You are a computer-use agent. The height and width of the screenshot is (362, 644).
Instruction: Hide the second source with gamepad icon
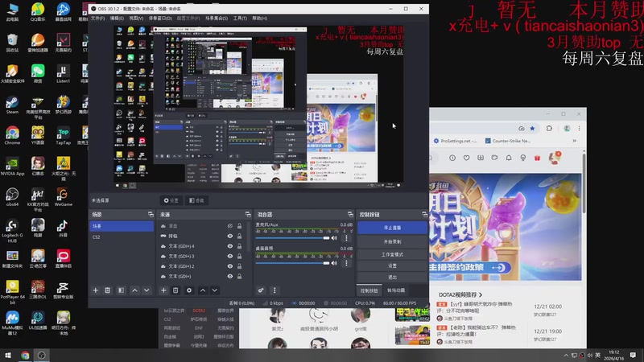point(230,236)
